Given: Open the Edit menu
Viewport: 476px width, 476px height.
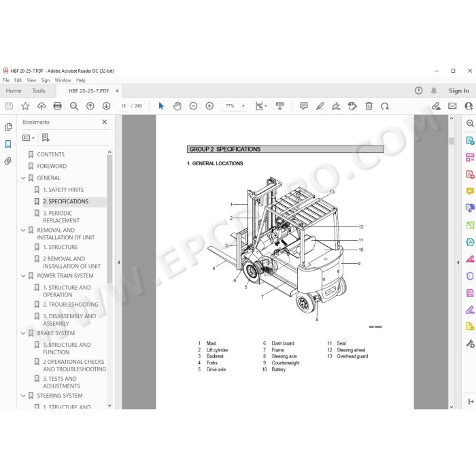Looking at the screenshot, I should (x=18, y=80).
